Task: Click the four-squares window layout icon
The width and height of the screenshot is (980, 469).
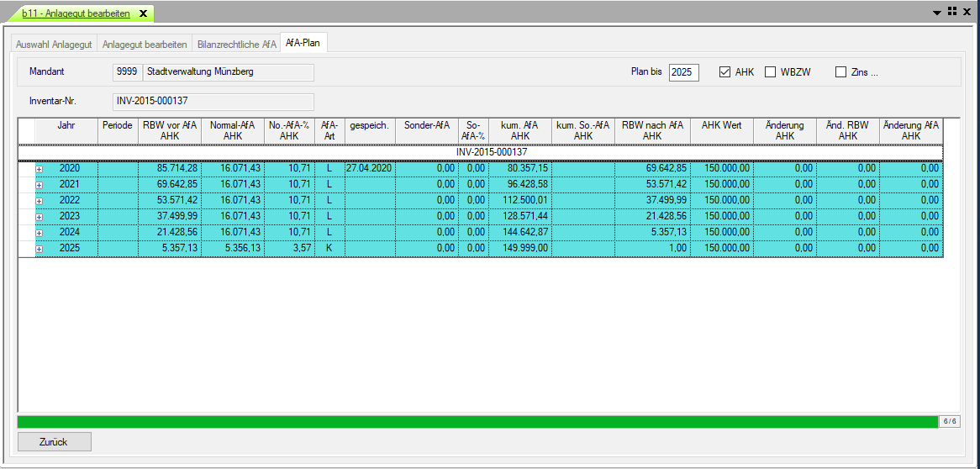Action: click(952, 12)
